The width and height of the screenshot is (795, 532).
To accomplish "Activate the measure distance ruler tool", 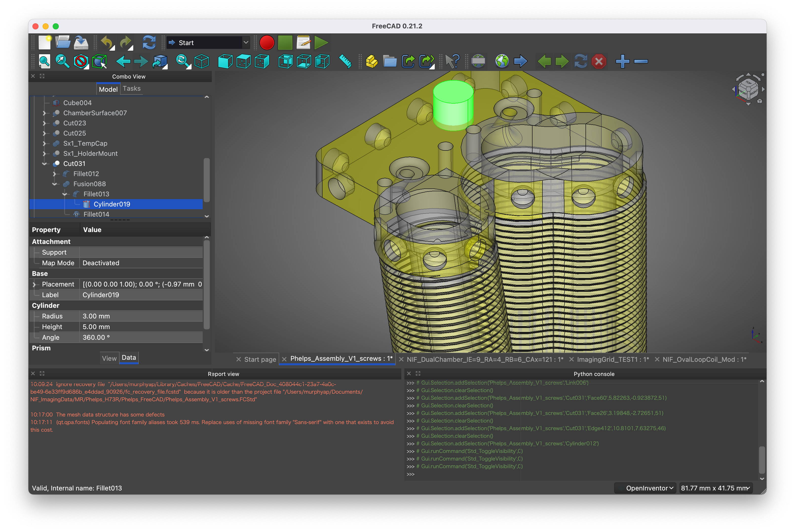I will coord(345,61).
